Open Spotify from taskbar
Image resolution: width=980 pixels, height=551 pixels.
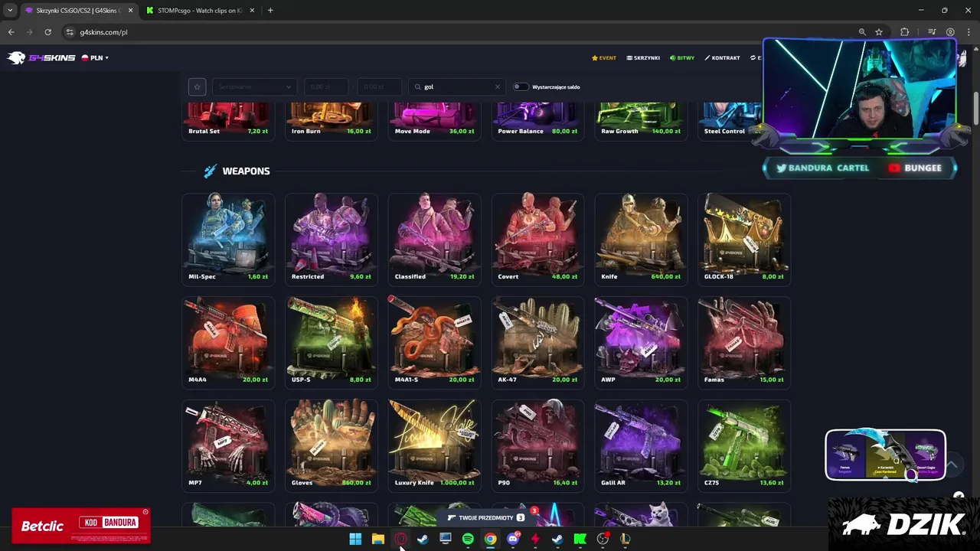click(468, 539)
